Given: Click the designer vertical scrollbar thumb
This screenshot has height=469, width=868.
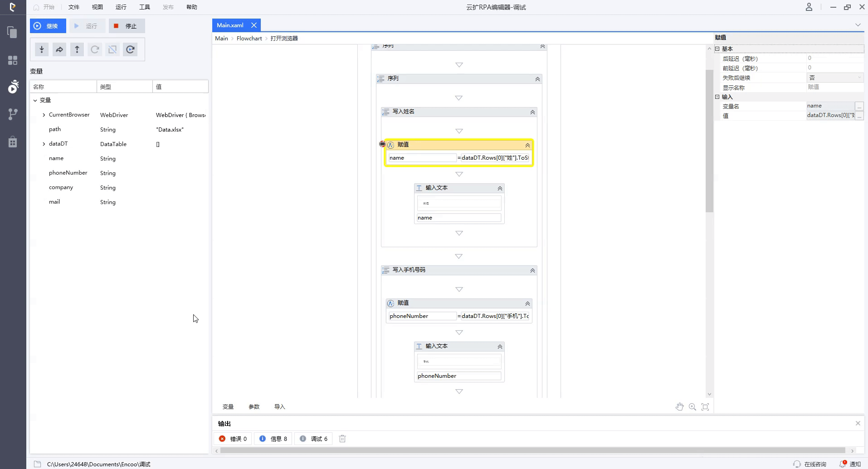Looking at the screenshot, I should pos(709,141).
